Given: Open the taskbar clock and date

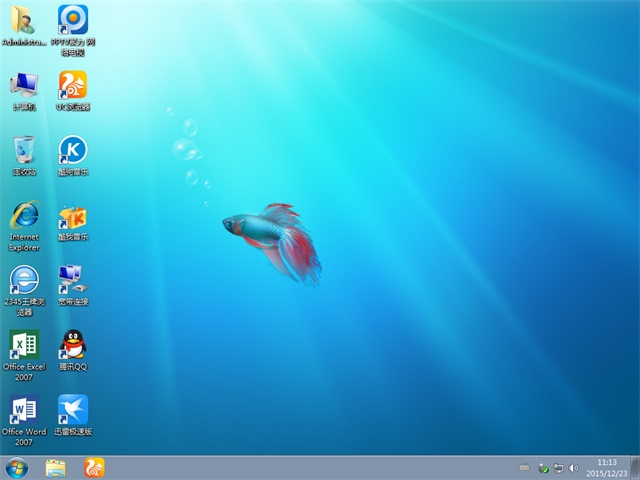Looking at the screenshot, I should click(x=607, y=467).
